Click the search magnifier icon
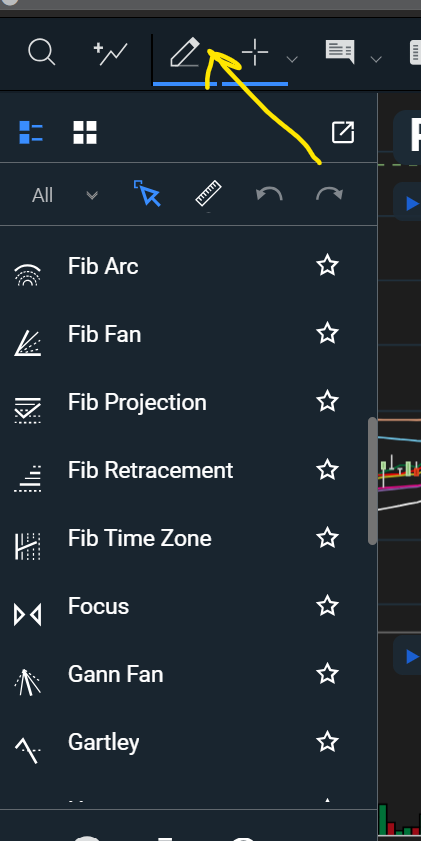 click(x=41, y=53)
